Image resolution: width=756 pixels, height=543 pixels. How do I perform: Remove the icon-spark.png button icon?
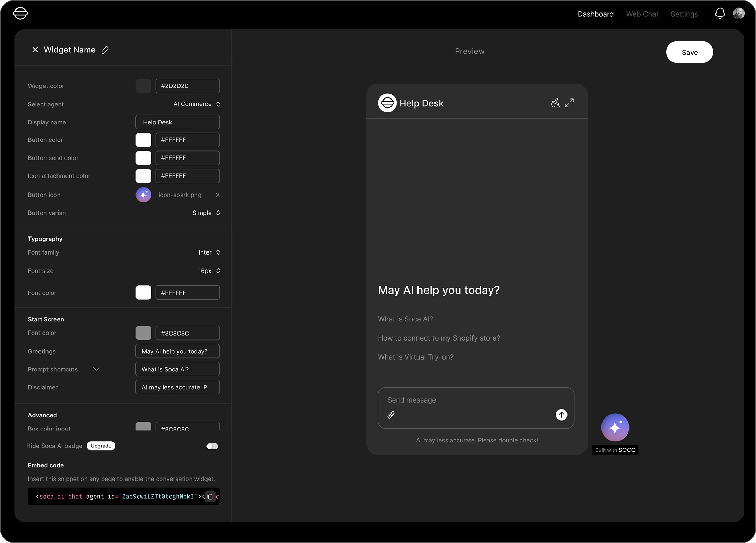tap(218, 195)
